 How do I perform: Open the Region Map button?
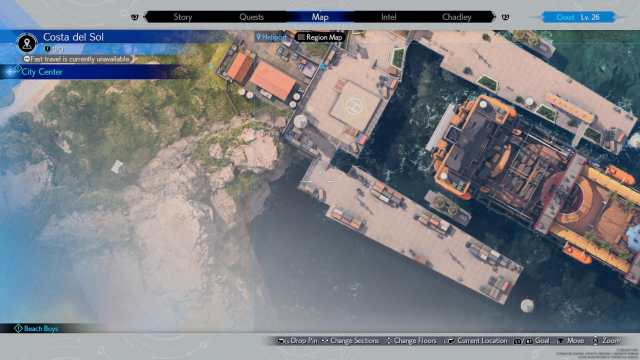(320, 37)
